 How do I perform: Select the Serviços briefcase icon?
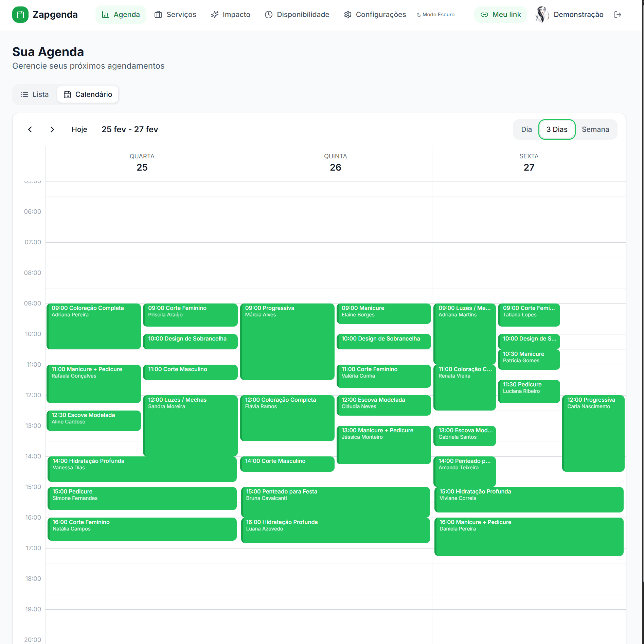click(x=158, y=14)
